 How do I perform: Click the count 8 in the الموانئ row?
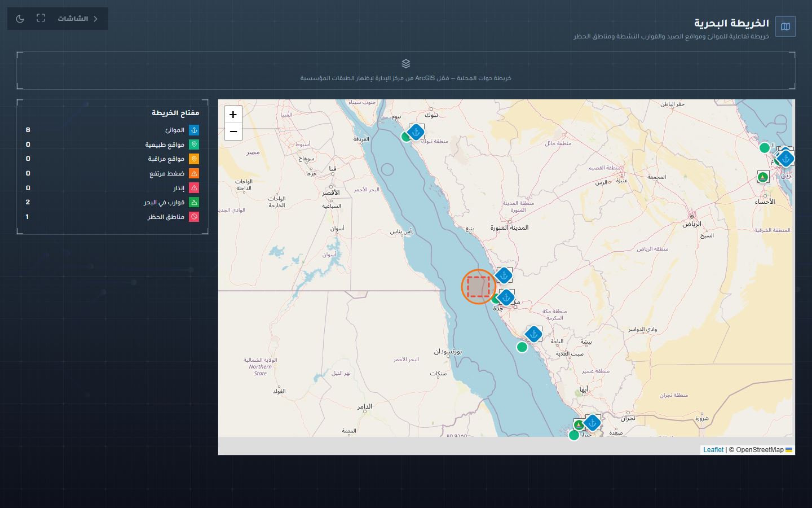28,130
